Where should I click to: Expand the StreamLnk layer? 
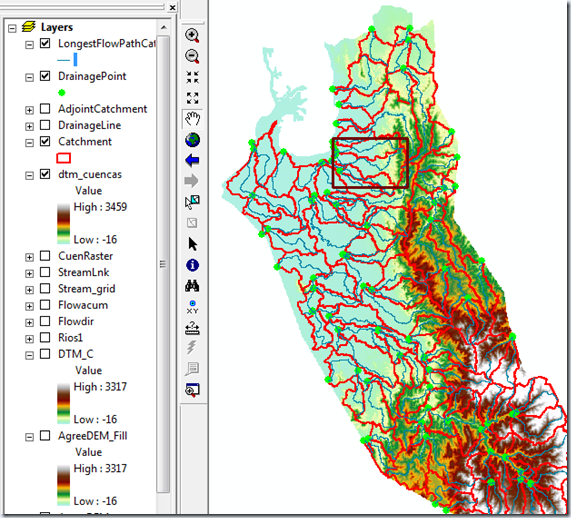click(x=29, y=274)
